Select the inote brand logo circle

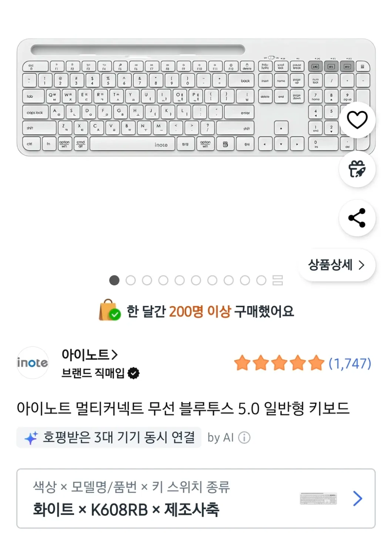tap(33, 363)
